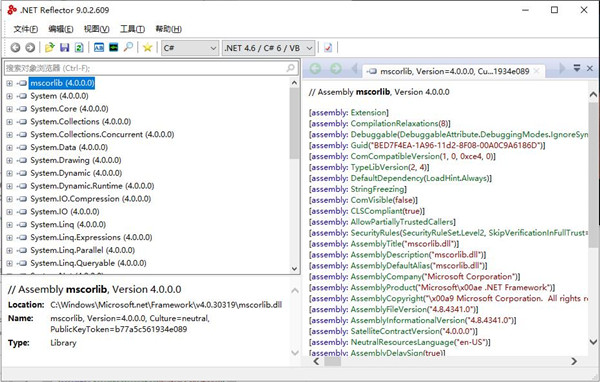Expand the System.Collections (4.0.0.0) node
Image resolution: width=600 pixels, height=382 pixels.
[x=10, y=122]
